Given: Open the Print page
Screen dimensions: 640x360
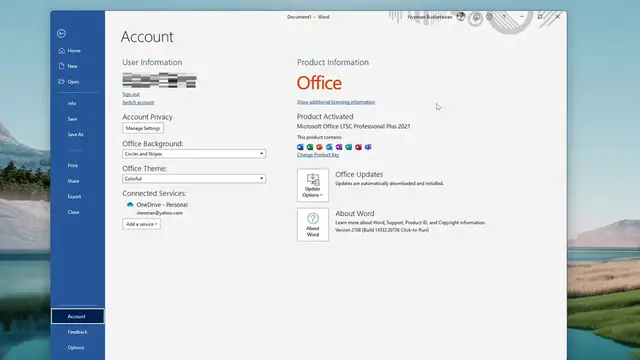Looking at the screenshot, I should [73, 166].
